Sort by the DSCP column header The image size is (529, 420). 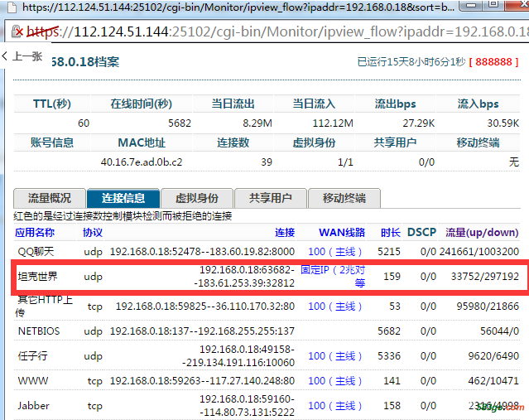pyautogui.click(x=421, y=232)
